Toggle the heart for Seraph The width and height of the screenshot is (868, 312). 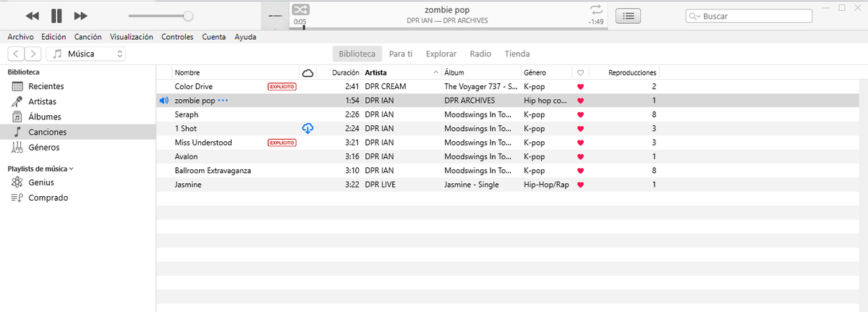click(580, 114)
